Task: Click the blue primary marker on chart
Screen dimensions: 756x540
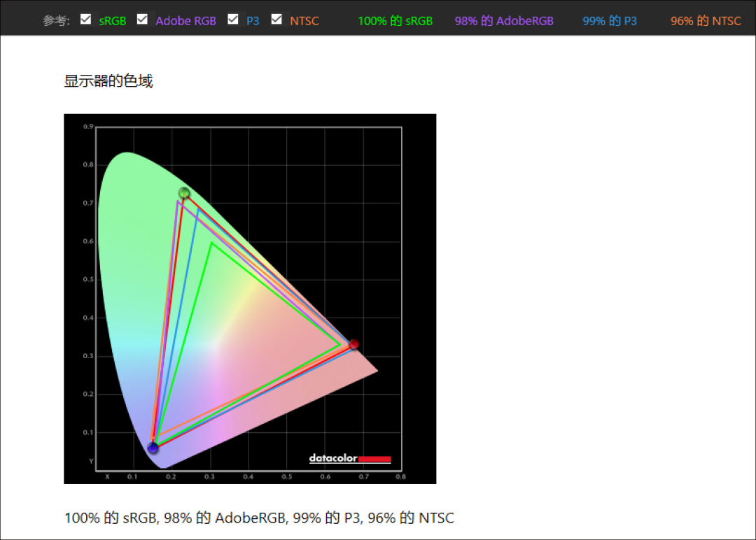Action: click(x=153, y=448)
